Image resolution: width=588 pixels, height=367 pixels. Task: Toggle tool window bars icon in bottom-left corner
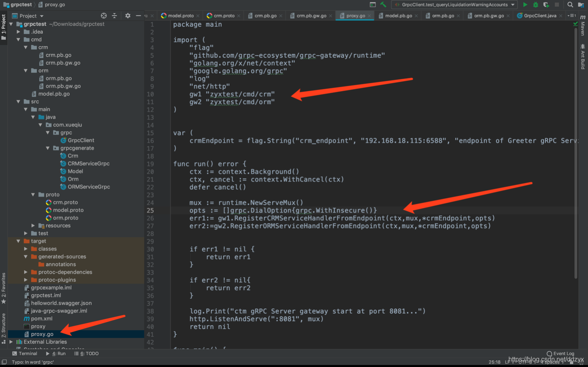4,362
